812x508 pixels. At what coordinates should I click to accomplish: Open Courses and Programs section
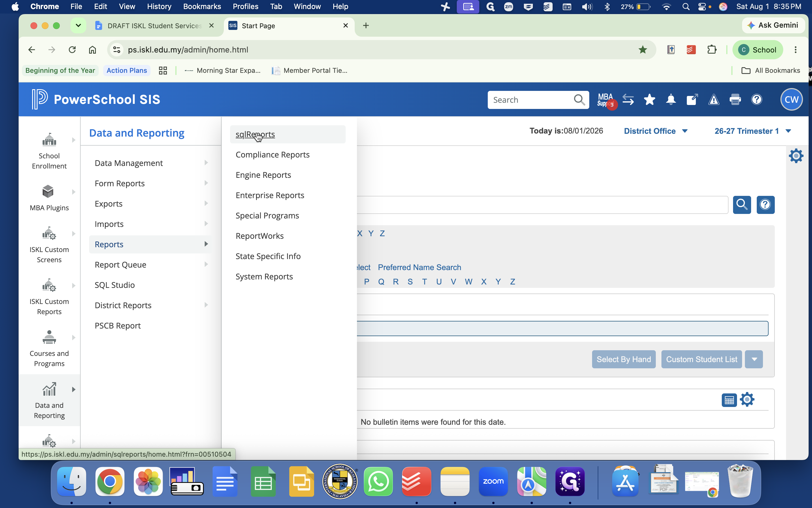(x=49, y=349)
